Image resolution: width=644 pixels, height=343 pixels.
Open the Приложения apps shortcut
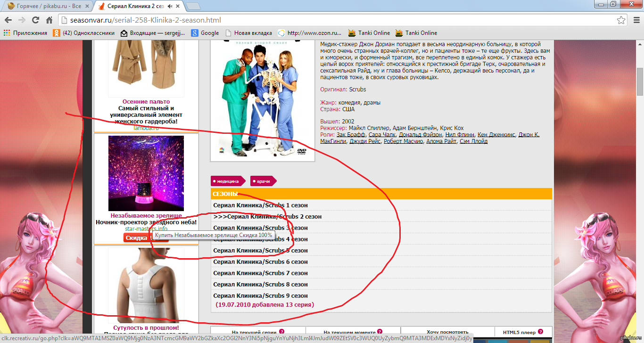tap(25, 33)
